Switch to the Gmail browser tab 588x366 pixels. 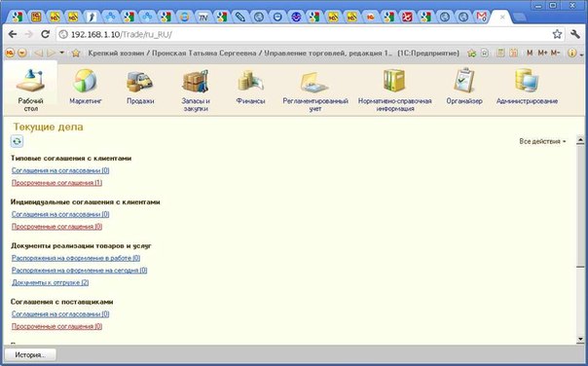481,17
